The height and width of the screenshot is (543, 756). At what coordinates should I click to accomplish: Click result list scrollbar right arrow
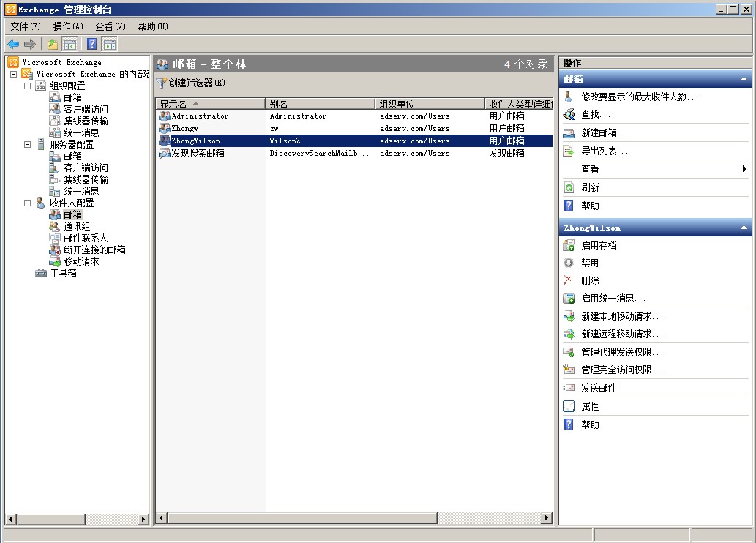click(x=546, y=518)
